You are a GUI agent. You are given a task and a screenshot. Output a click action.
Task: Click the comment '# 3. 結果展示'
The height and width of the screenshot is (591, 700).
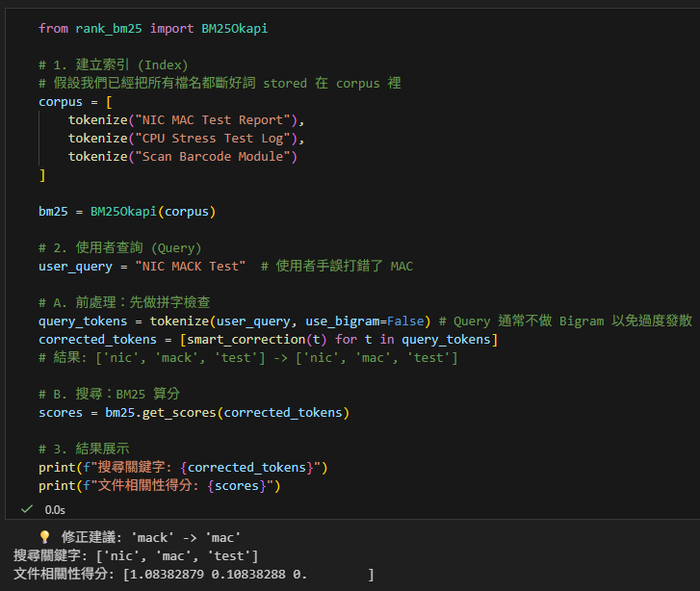[x=84, y=450]
